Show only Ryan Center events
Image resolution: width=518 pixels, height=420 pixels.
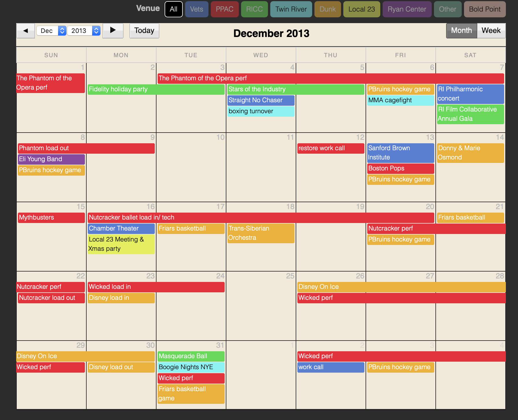click(407, 9)
